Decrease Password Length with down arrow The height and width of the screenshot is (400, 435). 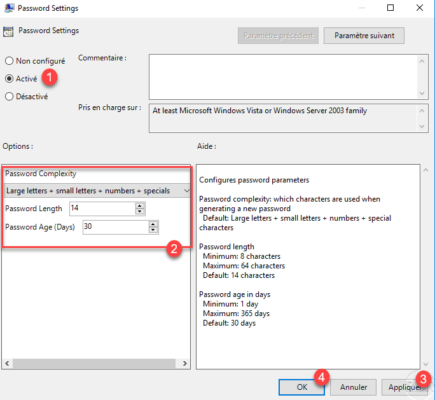pos(140,212)
